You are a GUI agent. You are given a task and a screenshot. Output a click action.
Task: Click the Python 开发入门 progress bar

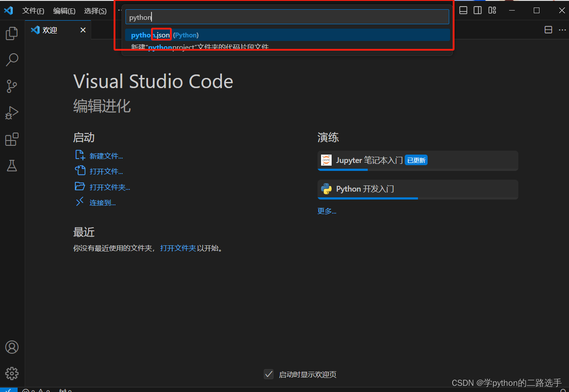368,198
